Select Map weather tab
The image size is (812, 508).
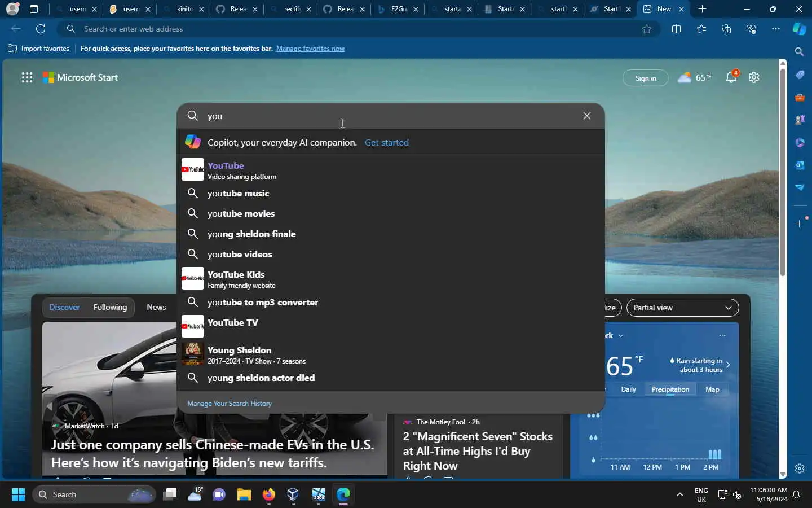click(712, 389)
